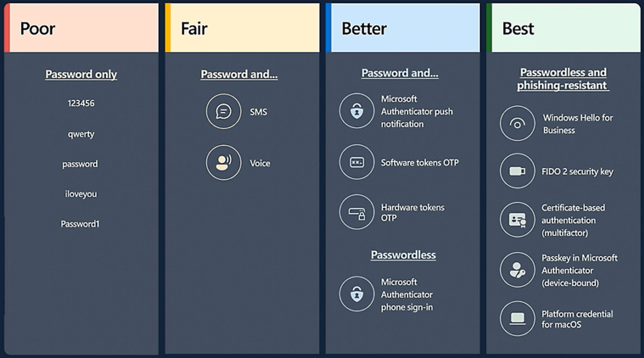Select the Better column header
This screenshot has width=644, height=358.
point(364,29)
